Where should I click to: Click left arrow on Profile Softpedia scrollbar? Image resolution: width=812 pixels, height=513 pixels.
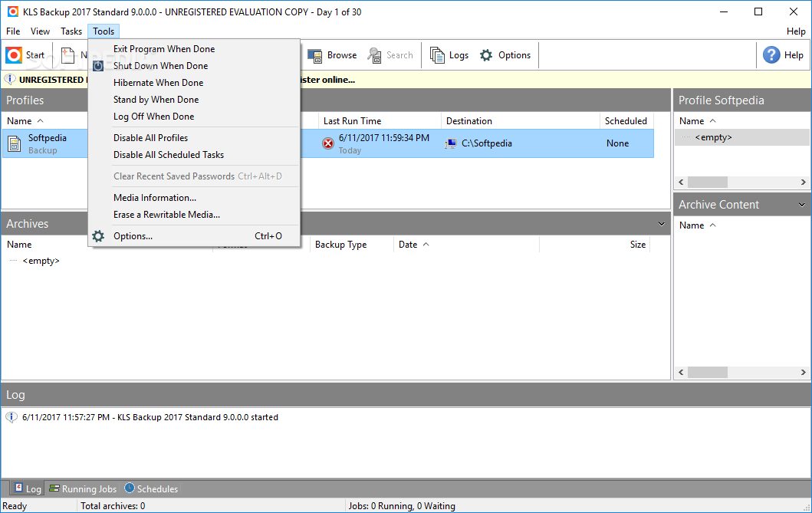pos(681,183)
